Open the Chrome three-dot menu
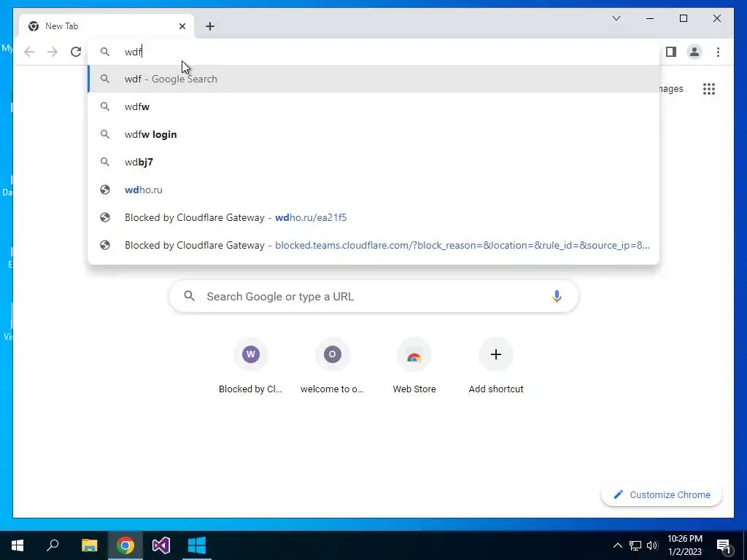The image size is (747, 560). coord(718,52)
